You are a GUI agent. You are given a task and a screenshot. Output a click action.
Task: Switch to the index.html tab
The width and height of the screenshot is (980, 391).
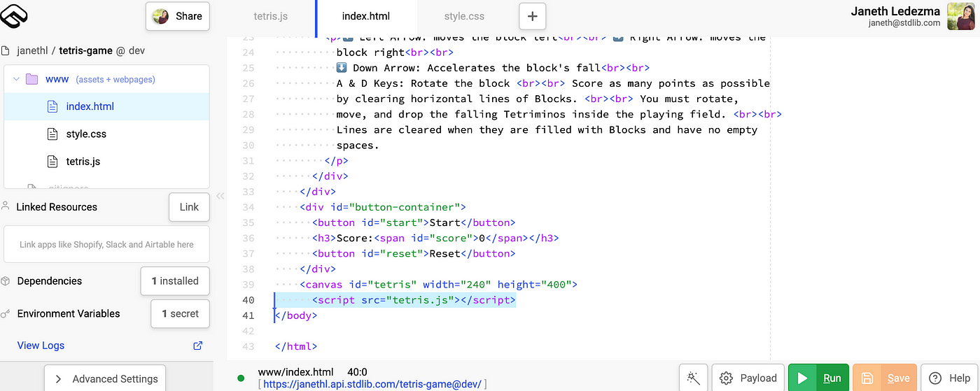point(366,16)
